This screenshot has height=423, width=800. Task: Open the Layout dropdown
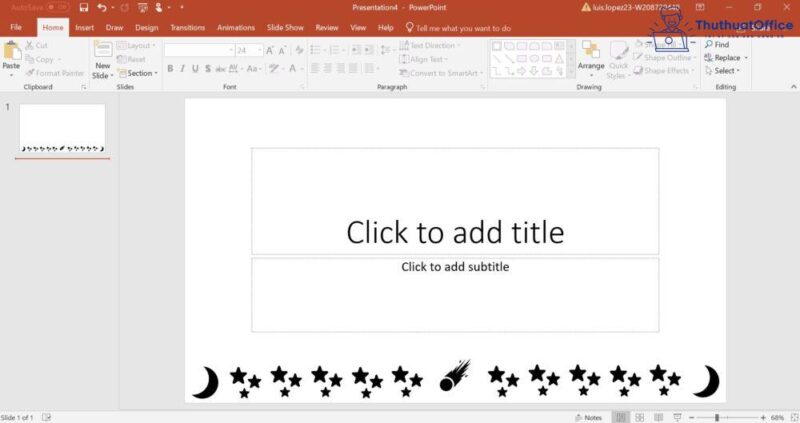(x=136, y=45)
